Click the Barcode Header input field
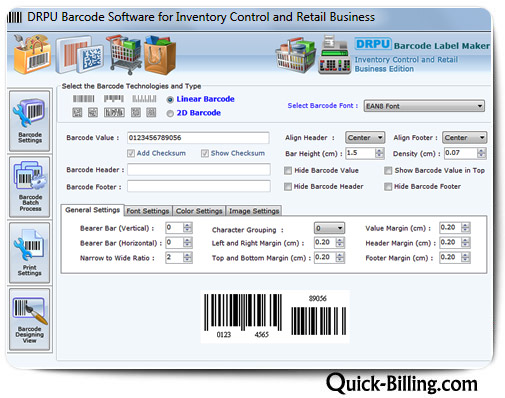This screenshot has height=398, width=505. (199, 169)
